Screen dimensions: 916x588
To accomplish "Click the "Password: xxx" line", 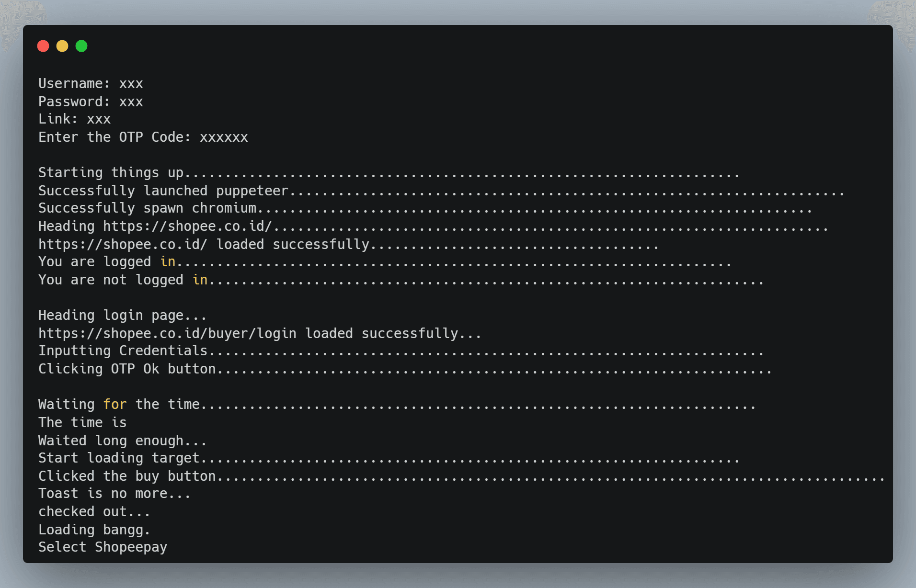I will [x=91, y=102].
